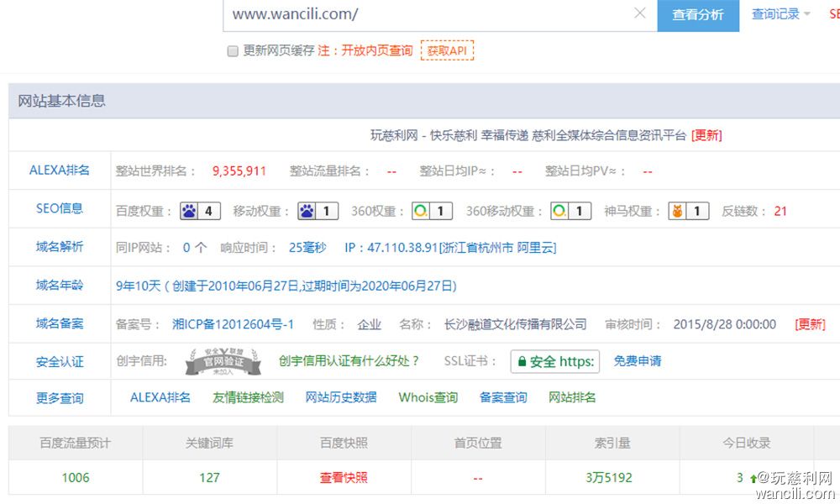Click the 查看快照 link

[x=344, y=478]
